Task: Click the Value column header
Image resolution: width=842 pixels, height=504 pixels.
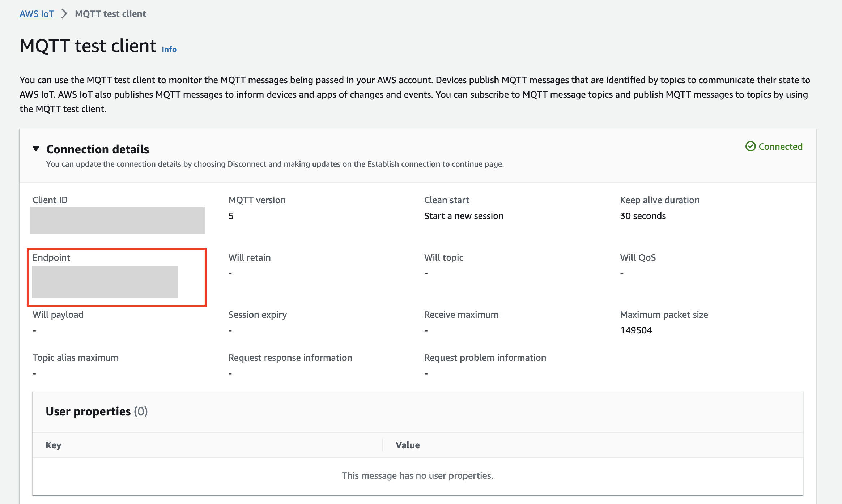Action: pos(408,445)
